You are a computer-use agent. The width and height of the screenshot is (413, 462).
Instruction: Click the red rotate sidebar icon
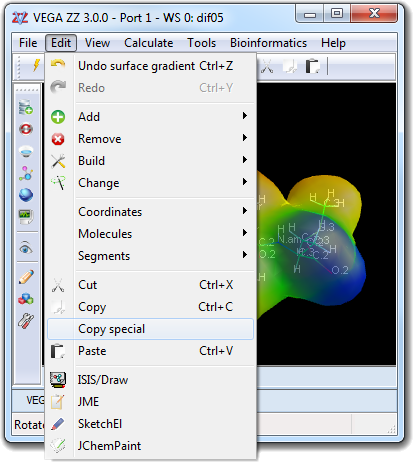coord(26,129)
